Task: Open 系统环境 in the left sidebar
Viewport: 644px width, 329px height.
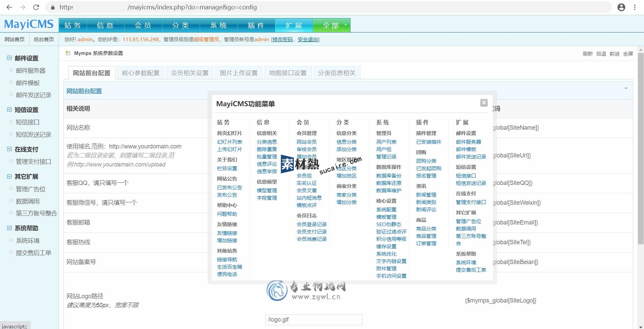Action: 28,241
